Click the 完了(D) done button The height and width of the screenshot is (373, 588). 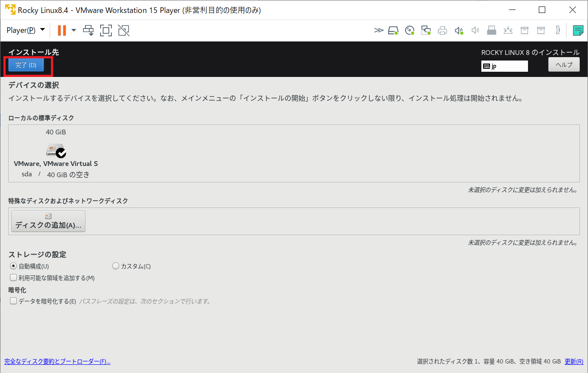click(x=26, y=65)
